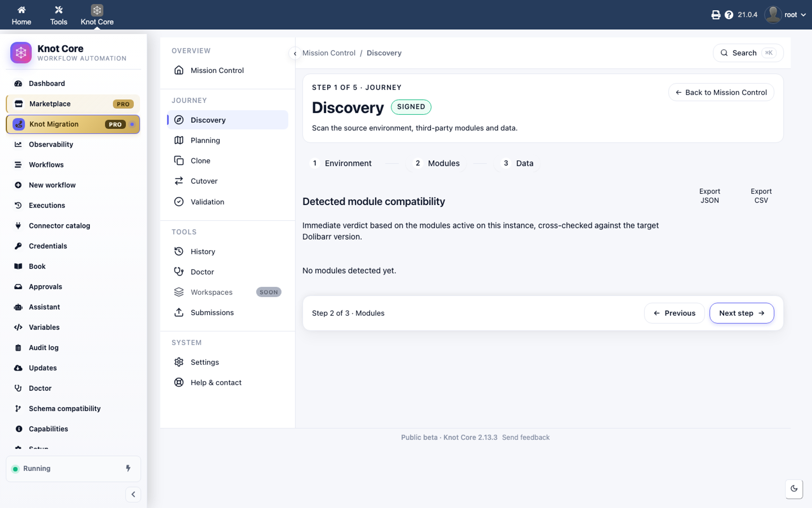Screen dimensions: 812x508
Task: Select Planning journey step
Action: point(228,141)
